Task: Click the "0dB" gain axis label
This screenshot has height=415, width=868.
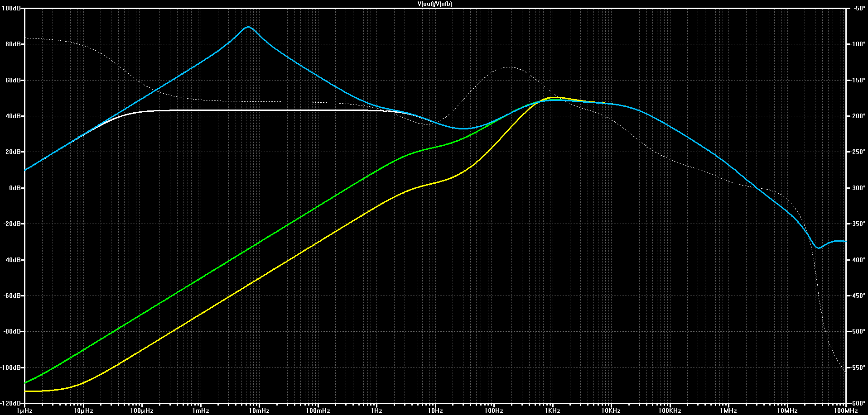Action: [x=14, y=188]
